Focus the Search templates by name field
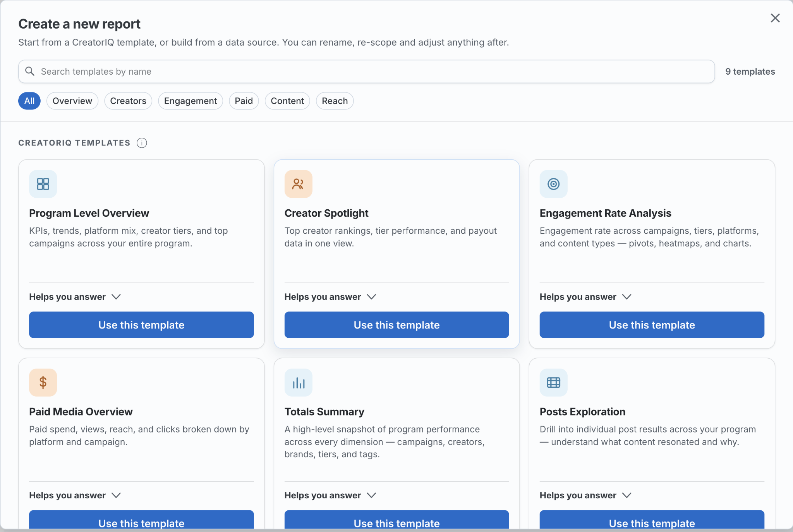The width and height of the screenshot is (793, 532). [366, 71]
